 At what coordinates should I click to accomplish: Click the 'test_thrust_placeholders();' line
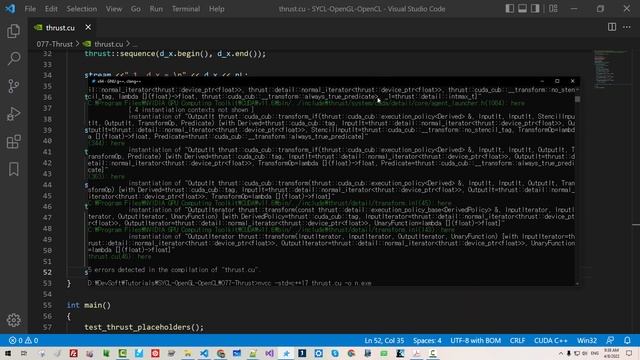[x=144, y=327]
